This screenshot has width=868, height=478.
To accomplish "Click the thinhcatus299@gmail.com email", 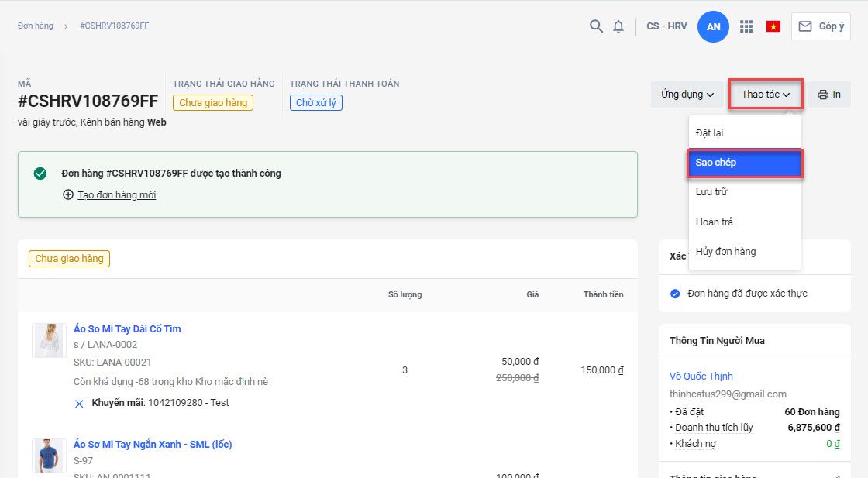I will [728, 394].
